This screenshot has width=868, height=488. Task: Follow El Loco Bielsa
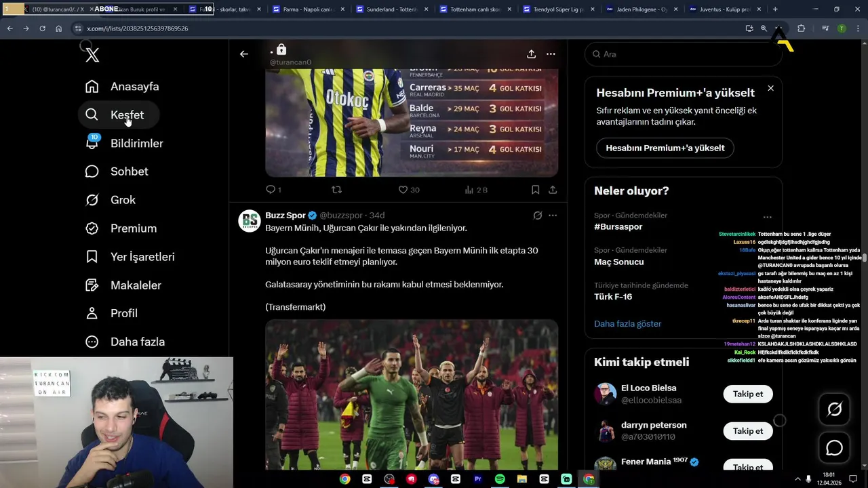click(x=748, y=394)
